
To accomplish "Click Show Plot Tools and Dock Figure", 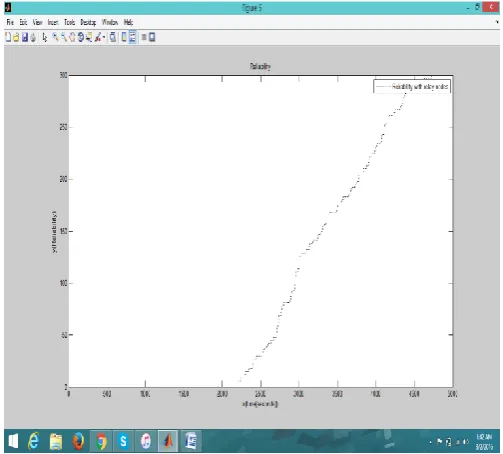I will point(152,37).
